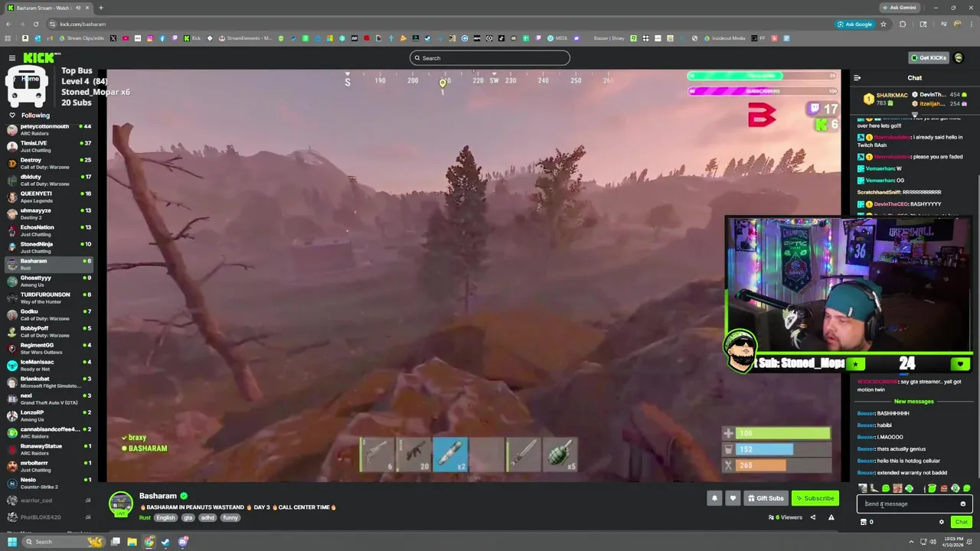The image size is (980, 551).
Task: Open a new browser tab with plus
Action: pyautogui.click(x=100, y=8)
